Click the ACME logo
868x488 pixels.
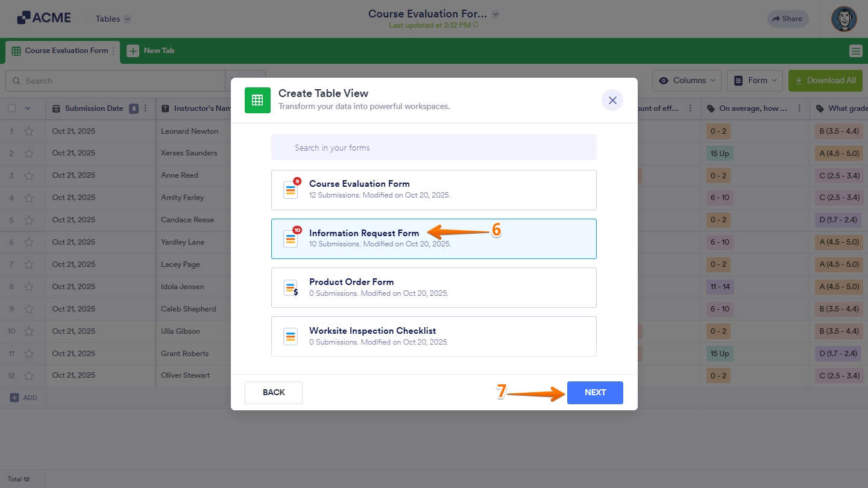[x=44, y=18]
